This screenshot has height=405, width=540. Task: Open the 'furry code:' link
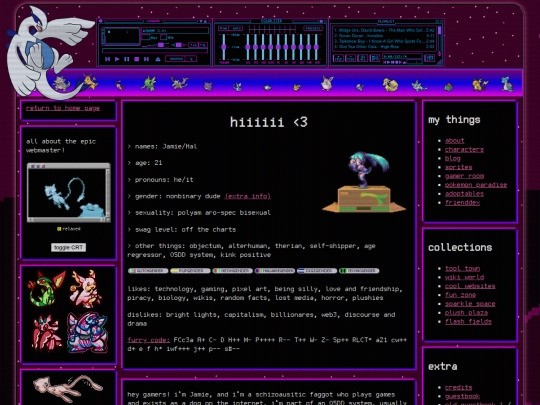[x=148, y=340]
